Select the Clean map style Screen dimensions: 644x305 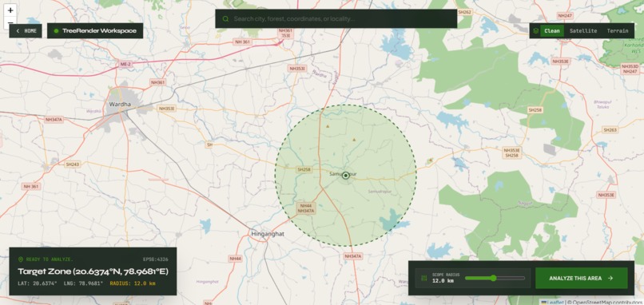pos(552,31)
